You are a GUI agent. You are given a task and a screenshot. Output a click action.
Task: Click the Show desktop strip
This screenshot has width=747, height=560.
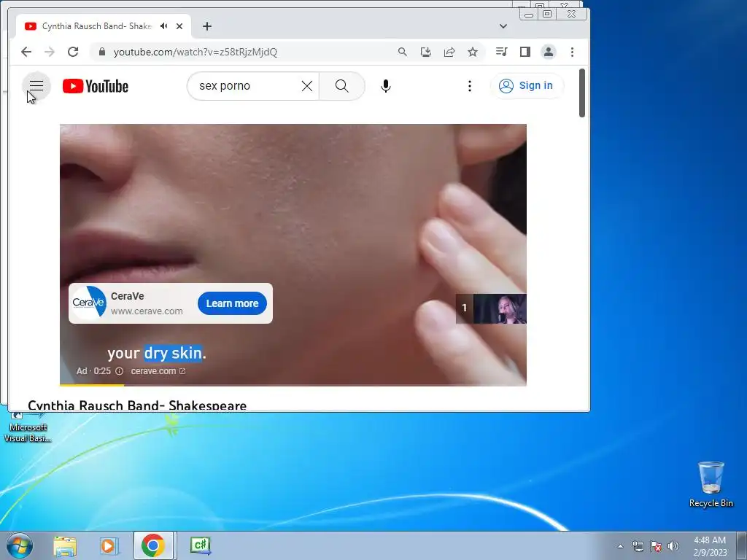[742, 545]
